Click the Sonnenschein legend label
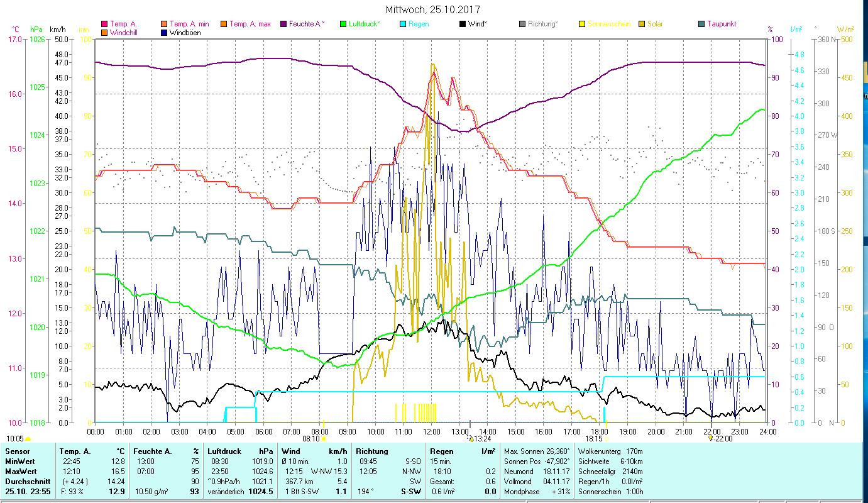 click(609, 24)
